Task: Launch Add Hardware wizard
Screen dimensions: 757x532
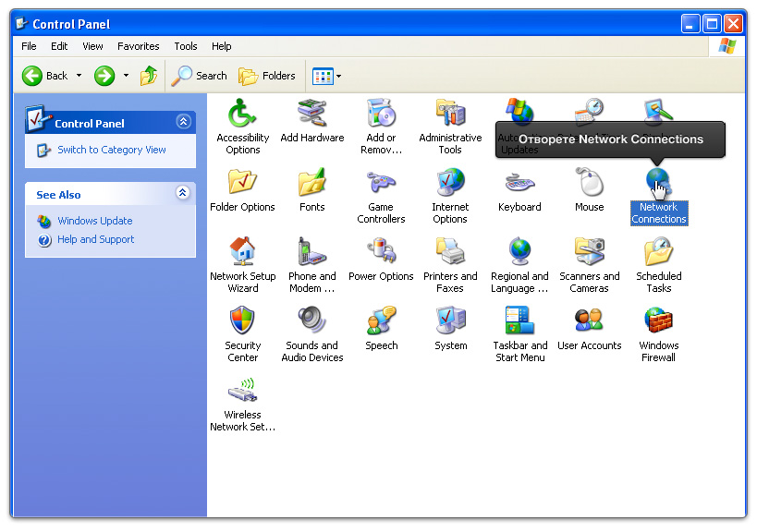Action: [x=312, y=115]
